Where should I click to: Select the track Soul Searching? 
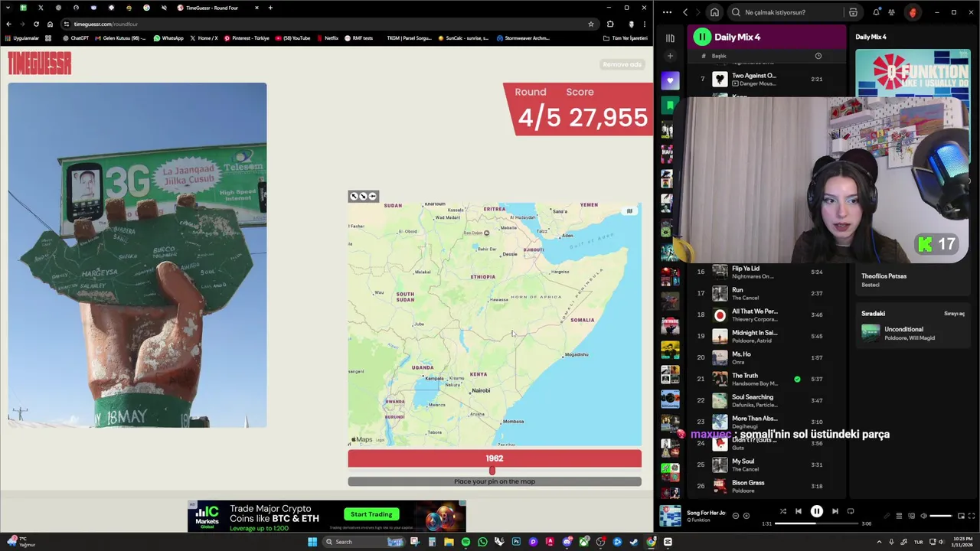pyautogui.click(x=766, y=400)
